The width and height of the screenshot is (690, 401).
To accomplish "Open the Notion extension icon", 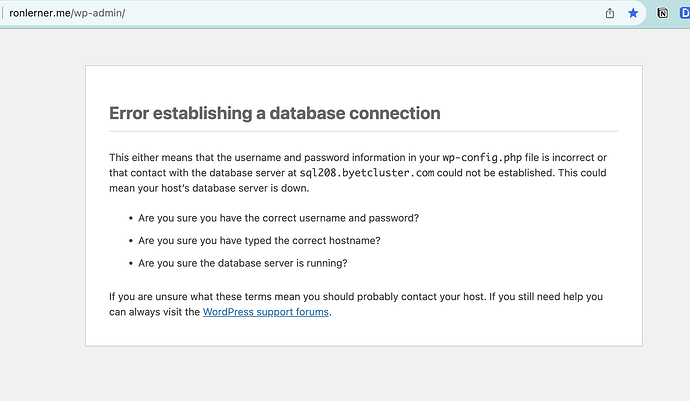I will point(663,14).
